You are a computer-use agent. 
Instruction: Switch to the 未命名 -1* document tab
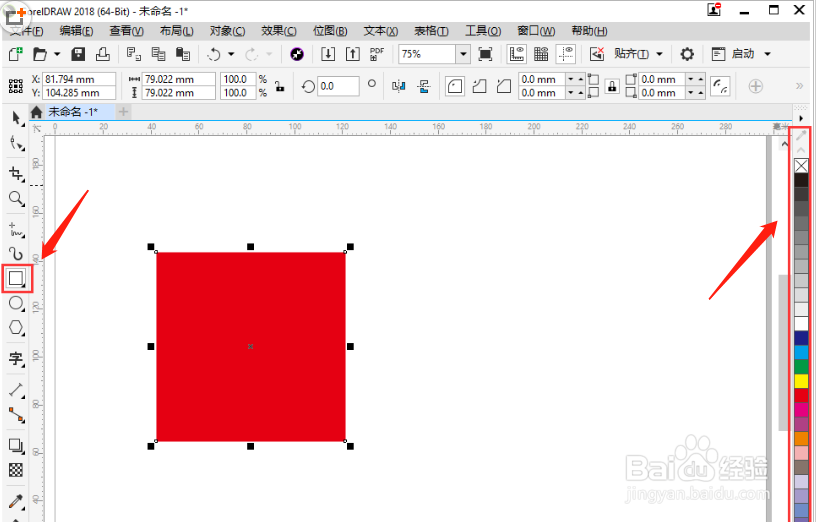tap(73, 111)
